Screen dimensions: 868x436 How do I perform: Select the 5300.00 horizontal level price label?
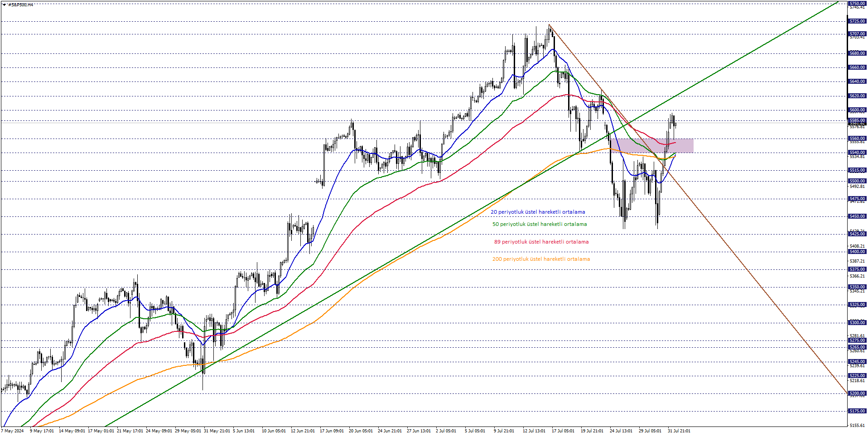point(857,323)
